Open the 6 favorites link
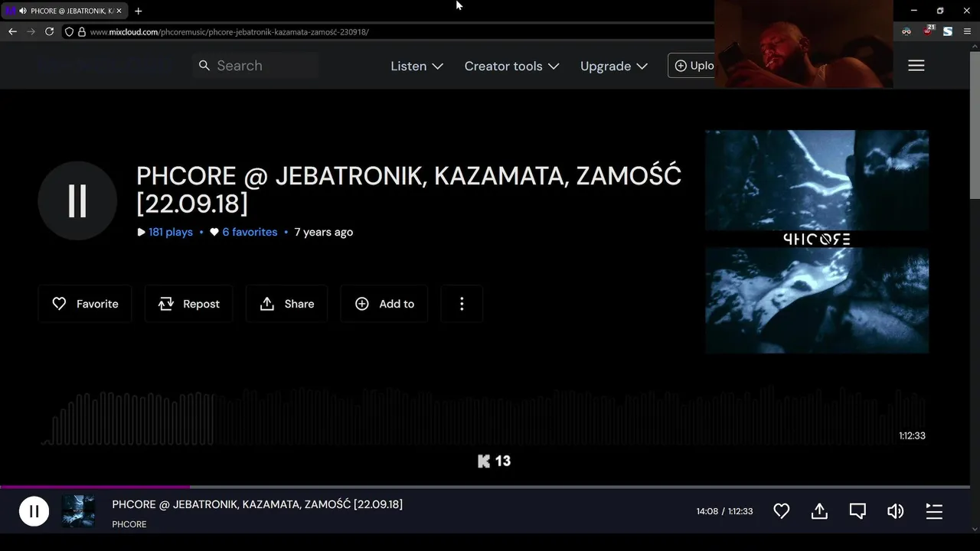Screen dimensions: 980x551 (x=250, y=232)
